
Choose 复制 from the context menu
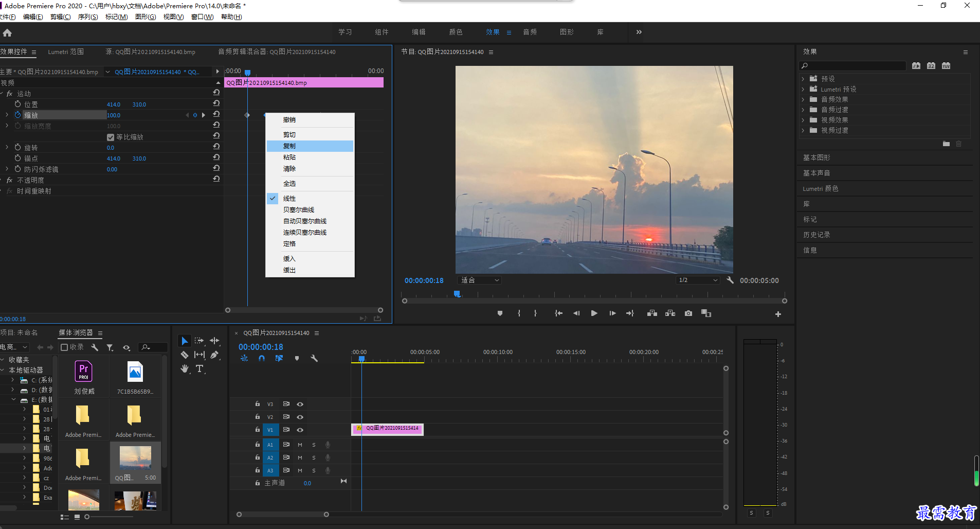[x=310, y=146]
